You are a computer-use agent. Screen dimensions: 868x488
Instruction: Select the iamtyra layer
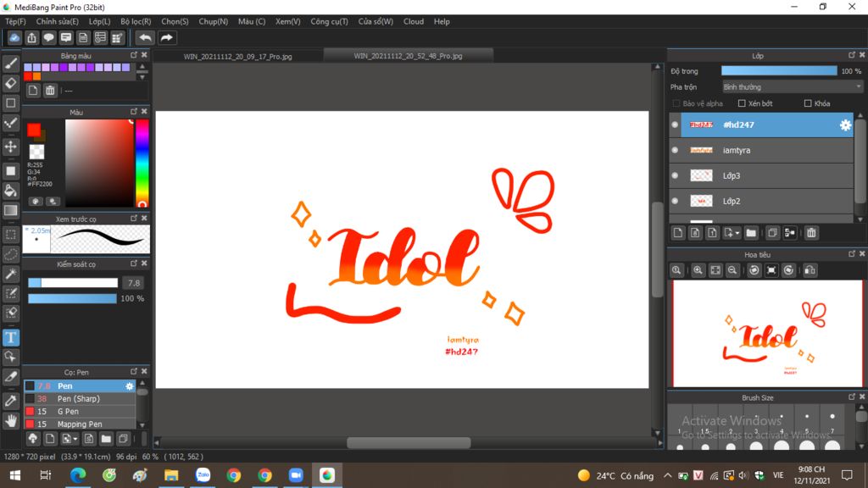[x=766, y=151]
